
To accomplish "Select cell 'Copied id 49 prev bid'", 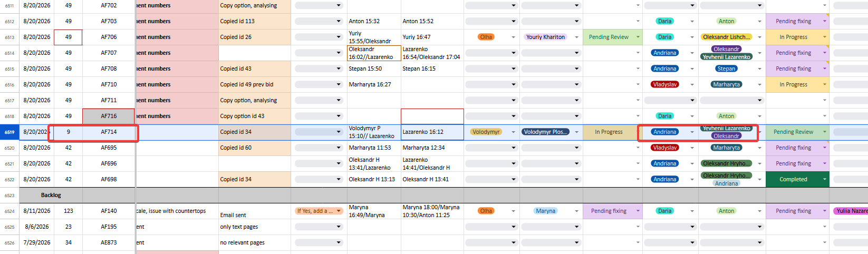I will click(x=255, y=85).
